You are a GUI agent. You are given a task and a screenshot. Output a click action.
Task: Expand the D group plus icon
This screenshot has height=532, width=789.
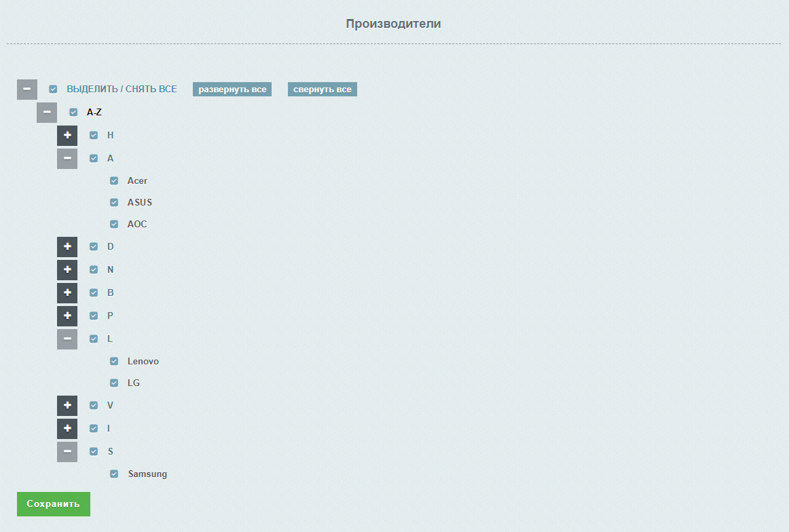67,247
